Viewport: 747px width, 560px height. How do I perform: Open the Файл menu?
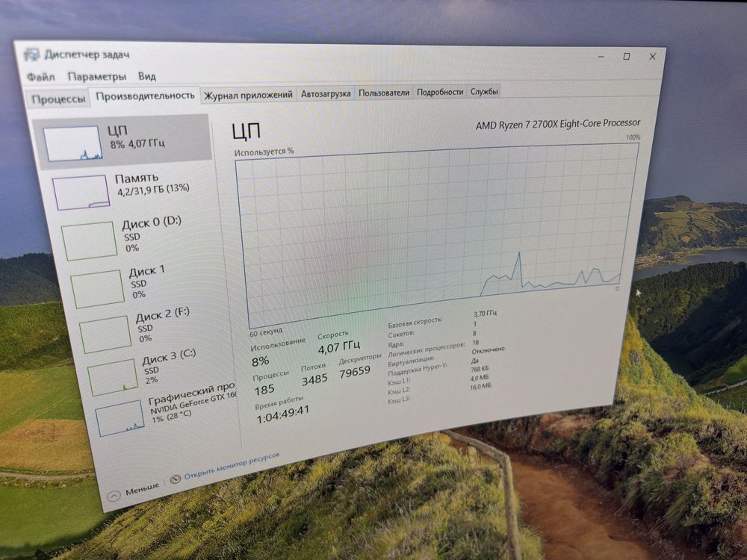[41, 76]
